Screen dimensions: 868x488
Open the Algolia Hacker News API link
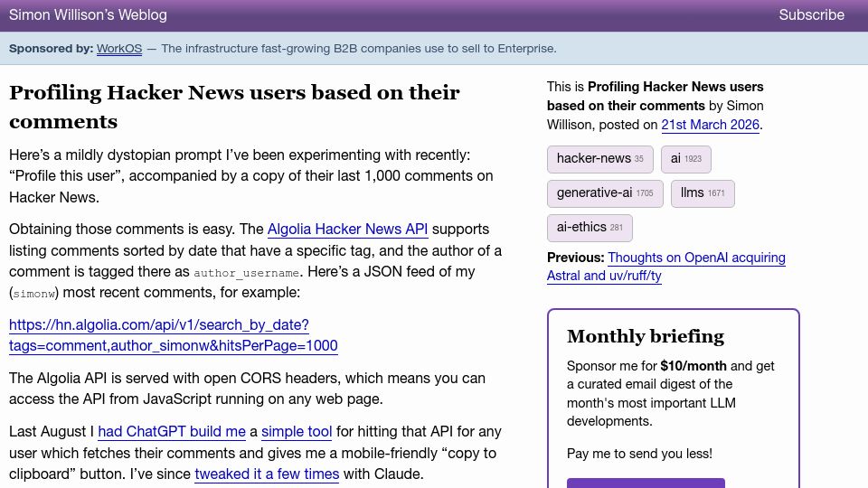(347, 229)
